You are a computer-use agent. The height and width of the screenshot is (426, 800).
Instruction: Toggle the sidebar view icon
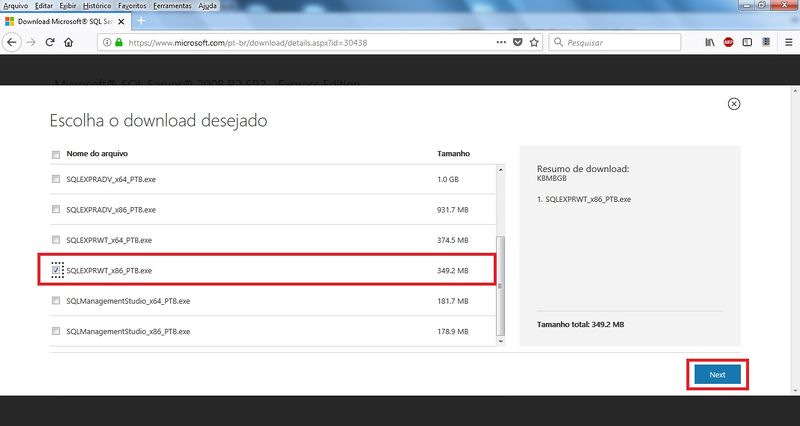click(747, 42)
